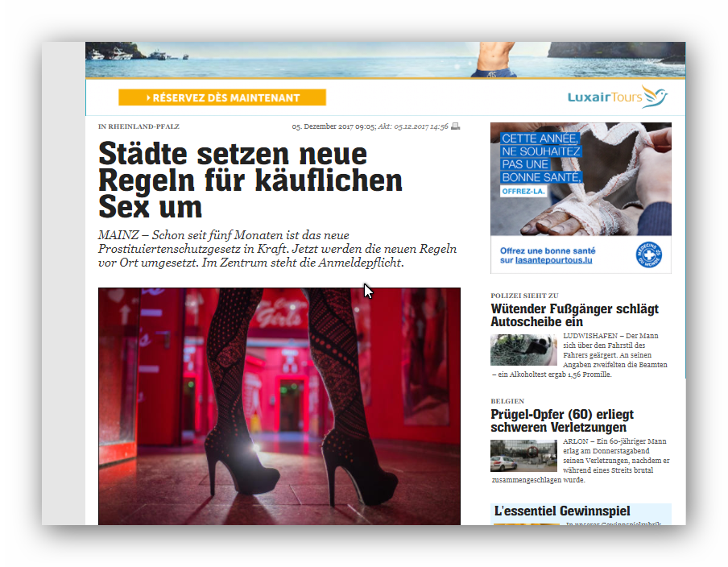This screenshot has width=728, height=567.
Task: Click the main headline Städte setzen neue Regeln
Action: 250,180
